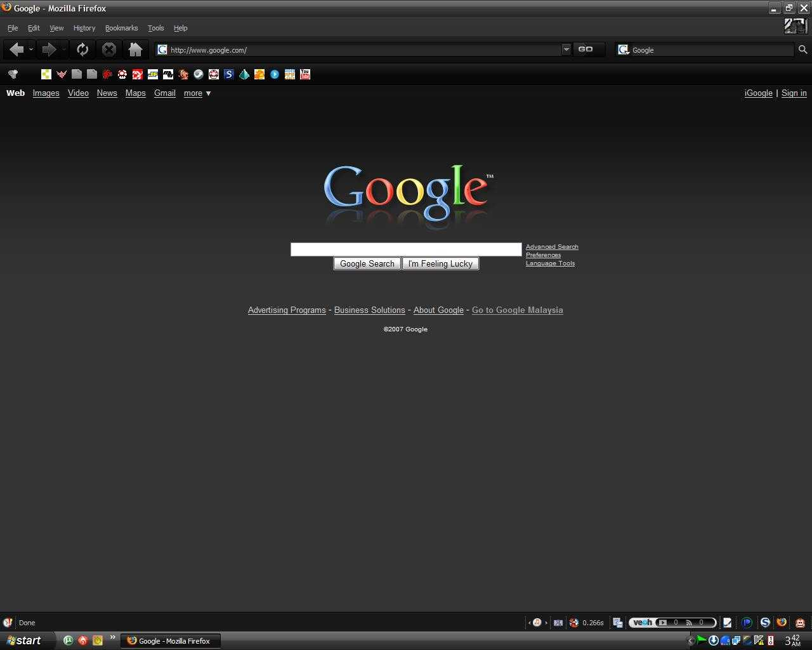Click the Skype icon in status bar
The height and width of the screenshot is (650, 812).
pos(765,623)
